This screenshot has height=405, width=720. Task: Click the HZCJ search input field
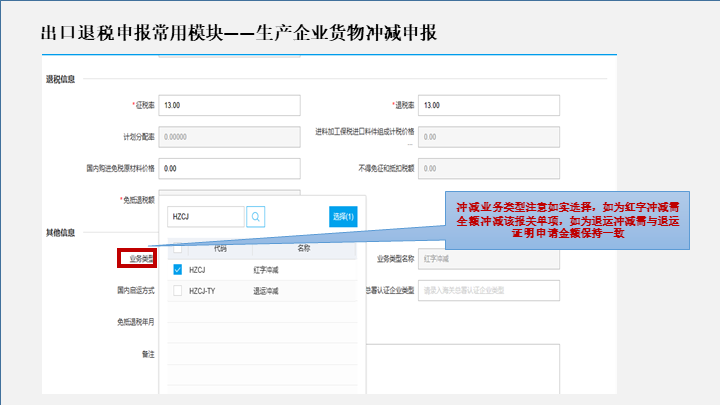pos(206,217)
